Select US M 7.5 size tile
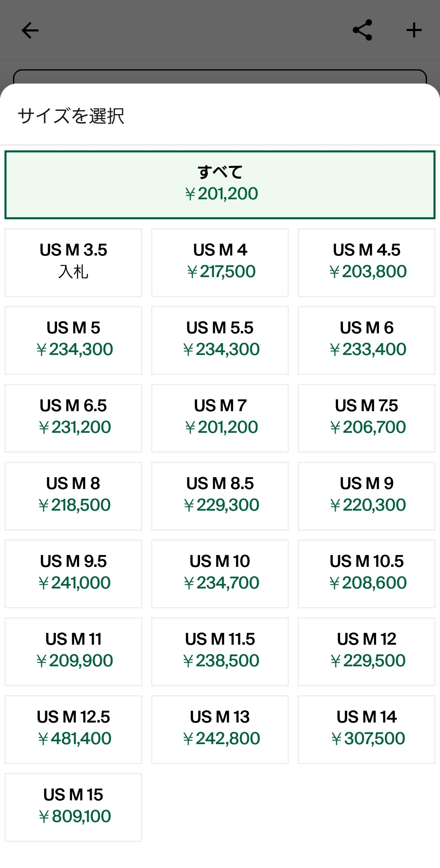440x868 pixels. pos(367,418)
